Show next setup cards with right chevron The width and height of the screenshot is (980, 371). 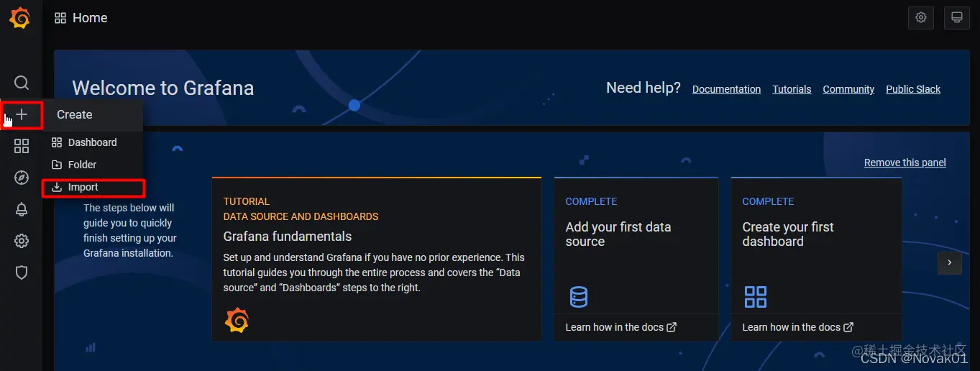[x=949, y=262]
